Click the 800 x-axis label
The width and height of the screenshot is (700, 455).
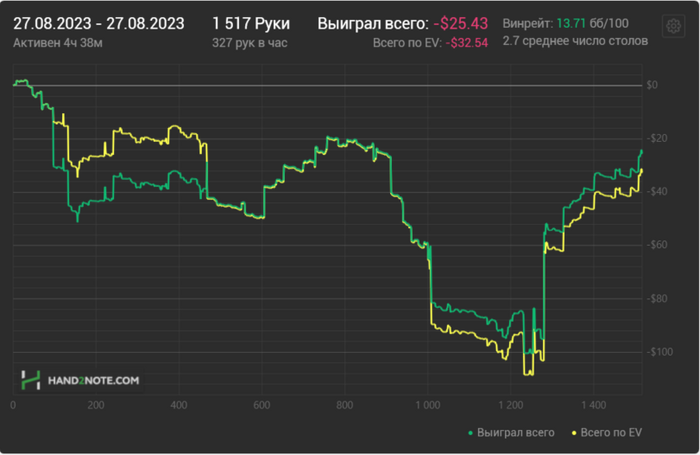pyautogui.click(x=345, y=405)
